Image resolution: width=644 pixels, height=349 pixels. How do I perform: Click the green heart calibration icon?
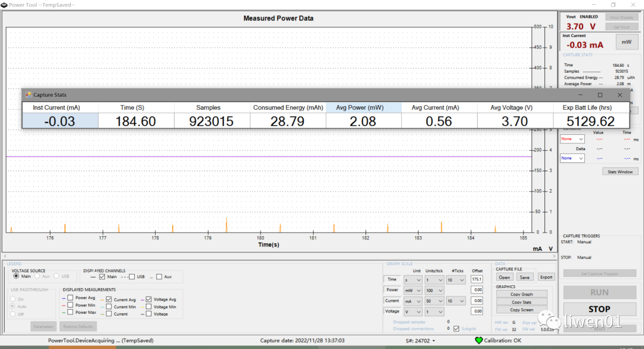[x=478, y=341]
